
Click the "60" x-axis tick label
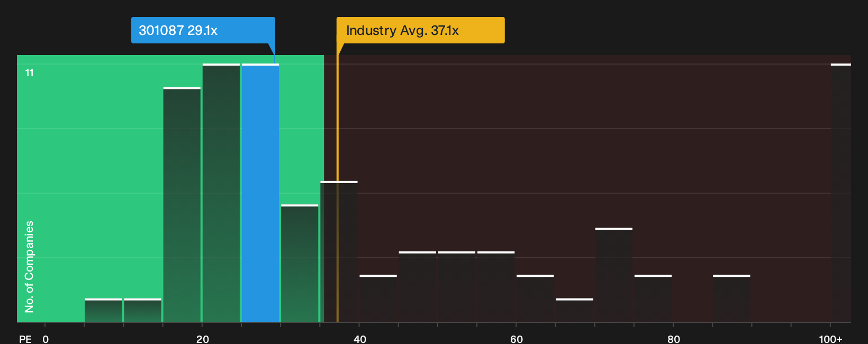(517, 339)
